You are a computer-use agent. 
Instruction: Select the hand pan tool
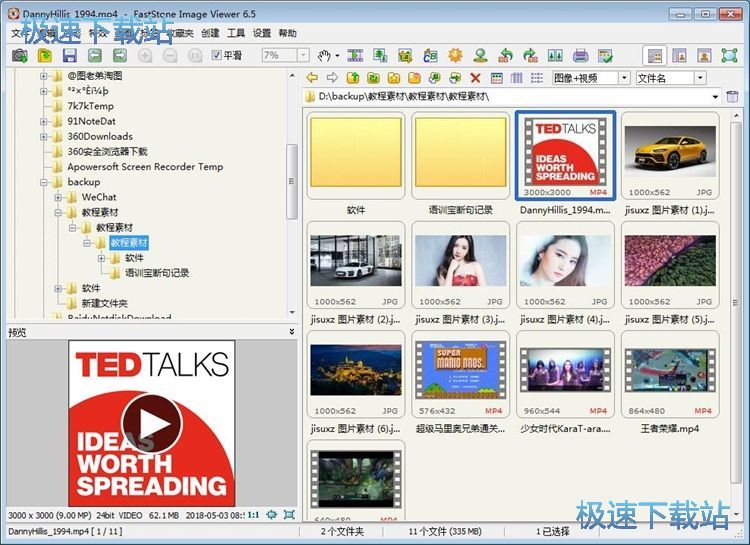pos(324,56)
